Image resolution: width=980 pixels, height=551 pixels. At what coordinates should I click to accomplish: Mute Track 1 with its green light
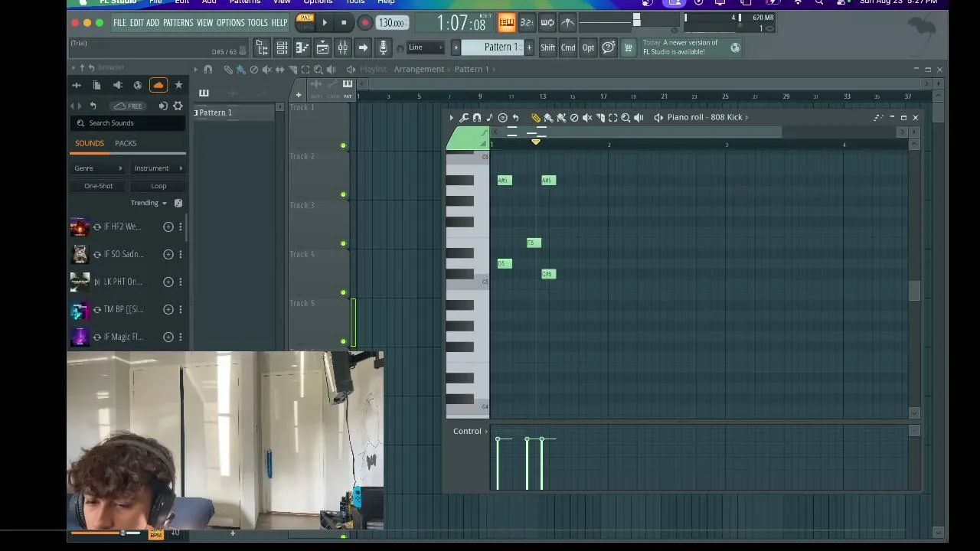(343, 145)
